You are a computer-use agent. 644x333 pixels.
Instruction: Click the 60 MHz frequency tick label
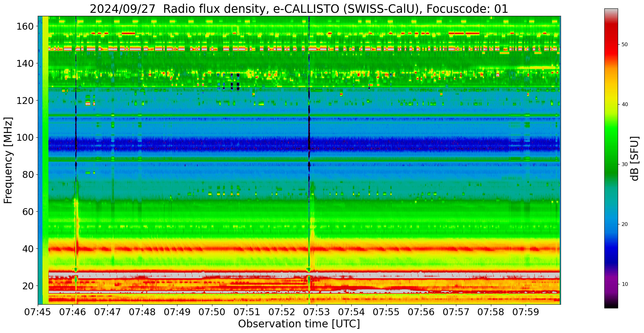[28, 212]
